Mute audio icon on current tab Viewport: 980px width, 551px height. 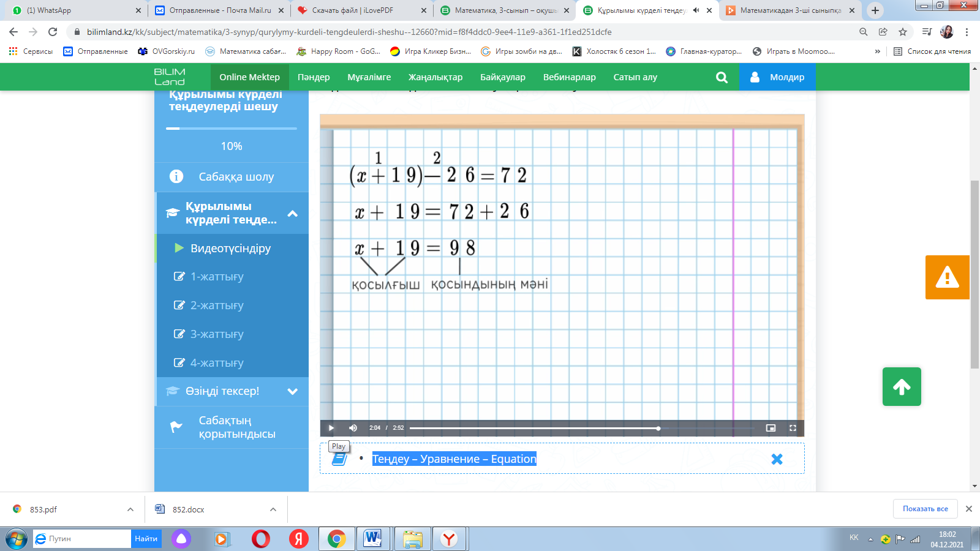pyautogui.click(x=696, y=10)
